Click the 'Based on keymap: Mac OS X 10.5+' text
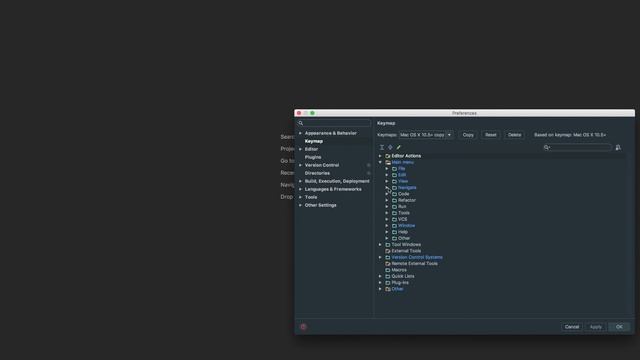 (x=570, y=135)
